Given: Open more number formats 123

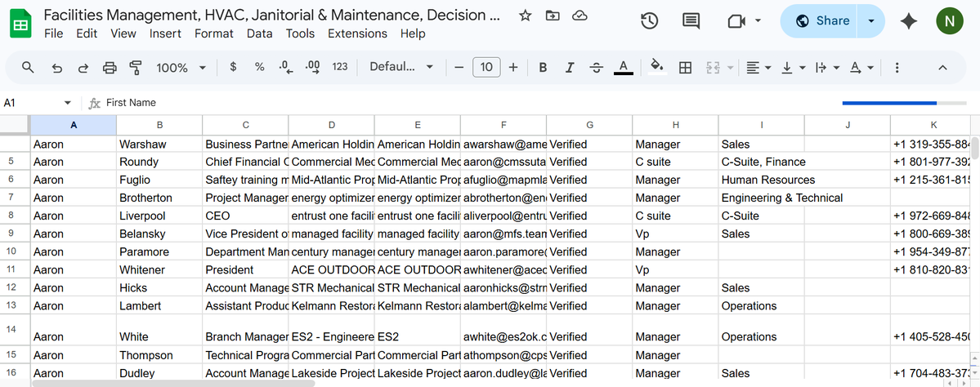Looking at the screenshot, I should point(340,67).
